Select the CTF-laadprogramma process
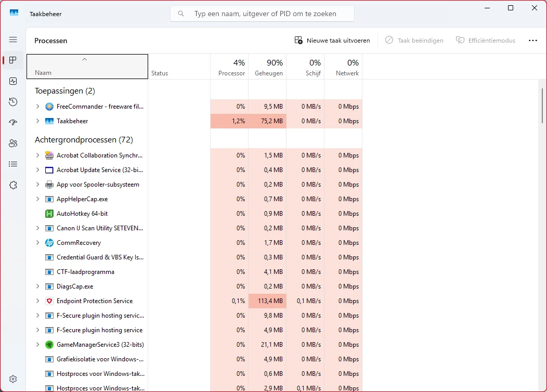547x392 pixels. tap(194, 272)
